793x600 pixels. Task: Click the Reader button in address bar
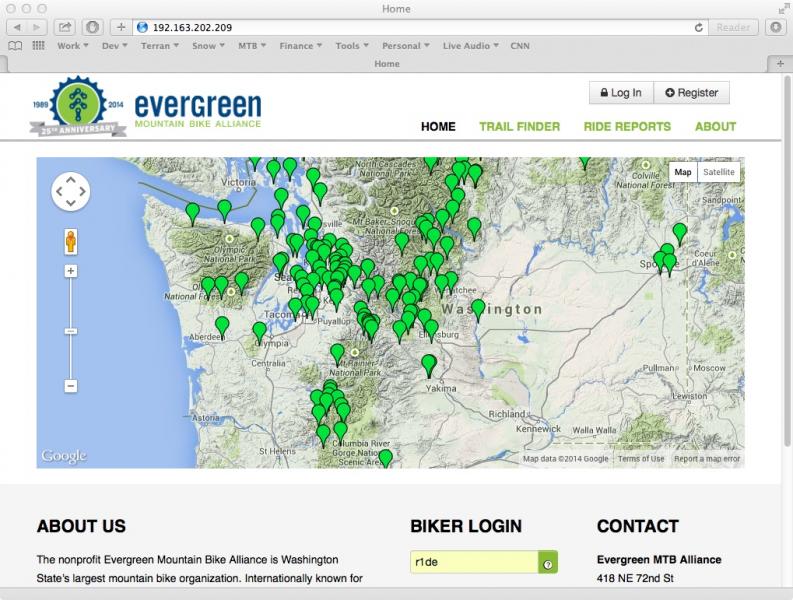733,27
